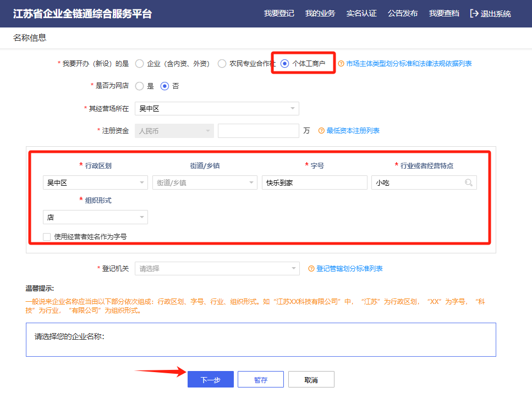
Task: Click the 名称信息 section heading
Action: click(30, 37)
